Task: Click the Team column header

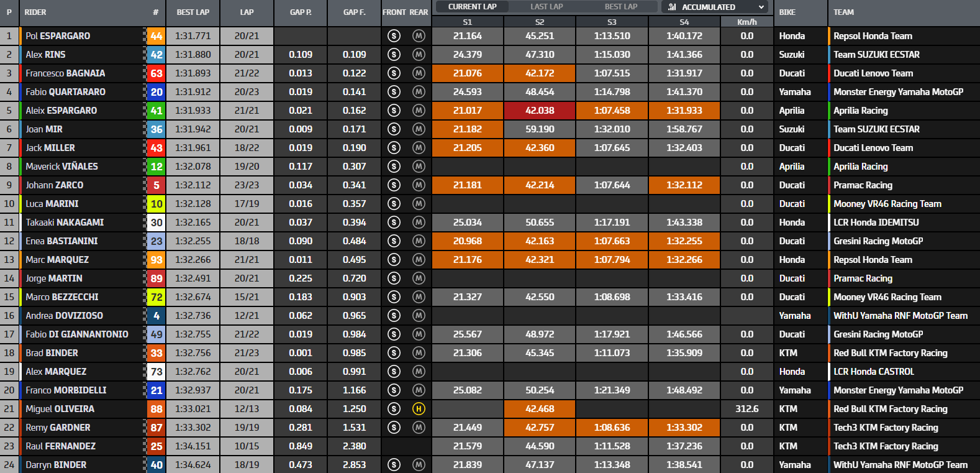Action: click(x=843, y=12)
